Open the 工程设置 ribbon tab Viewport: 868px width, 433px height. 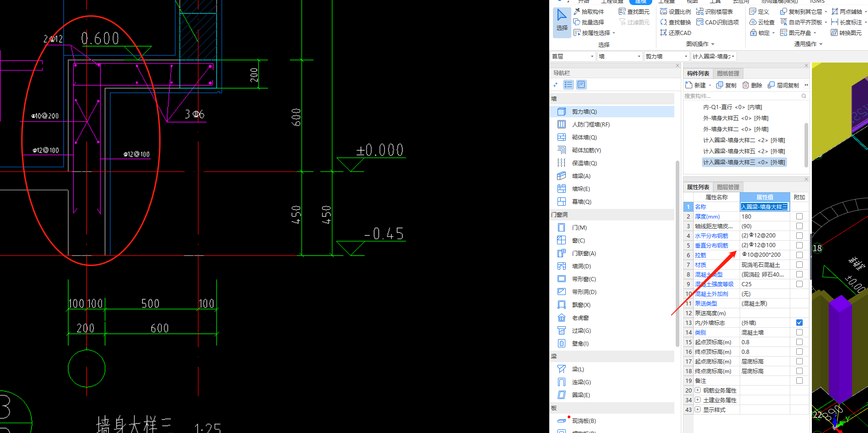[x=612, y=1]
